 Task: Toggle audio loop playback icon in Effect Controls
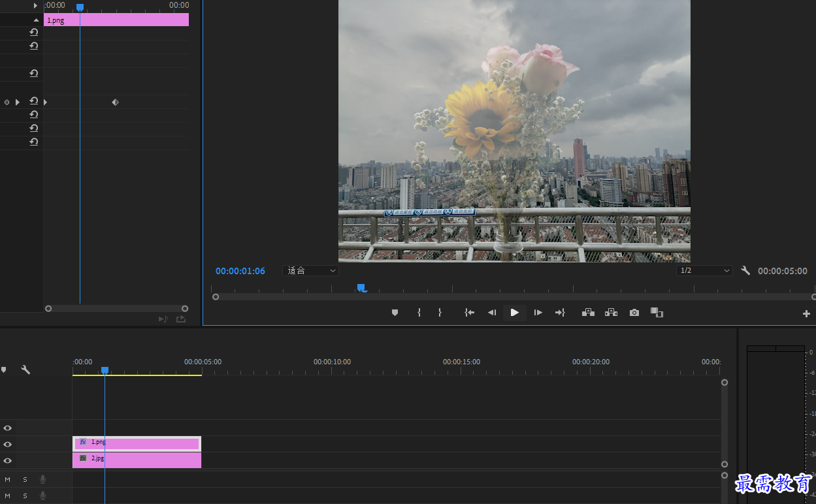(x=163, y=319)
